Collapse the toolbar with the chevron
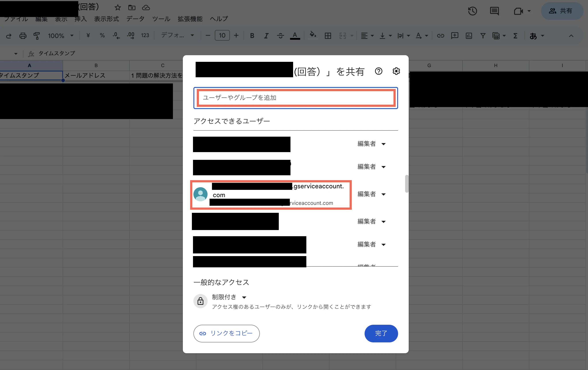The width and height of the screenshot is (588, 370). 571,36
